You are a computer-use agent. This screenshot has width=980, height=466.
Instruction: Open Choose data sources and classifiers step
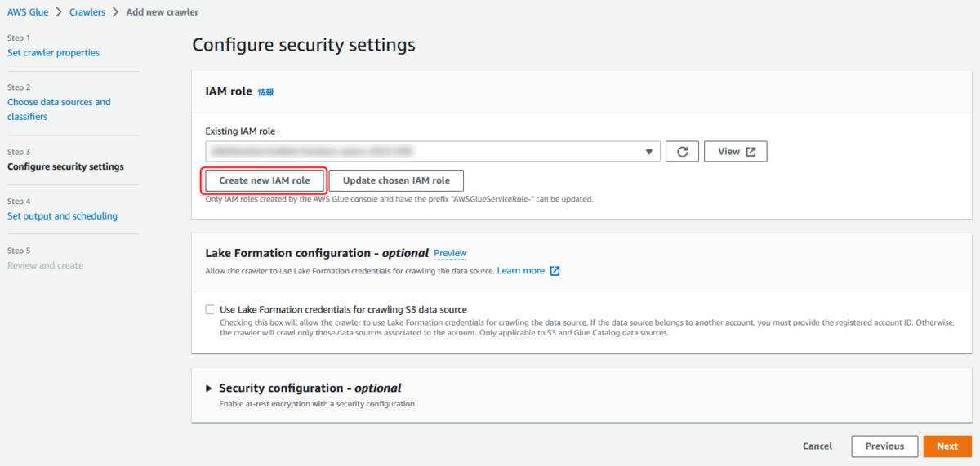tap(59, 109)
